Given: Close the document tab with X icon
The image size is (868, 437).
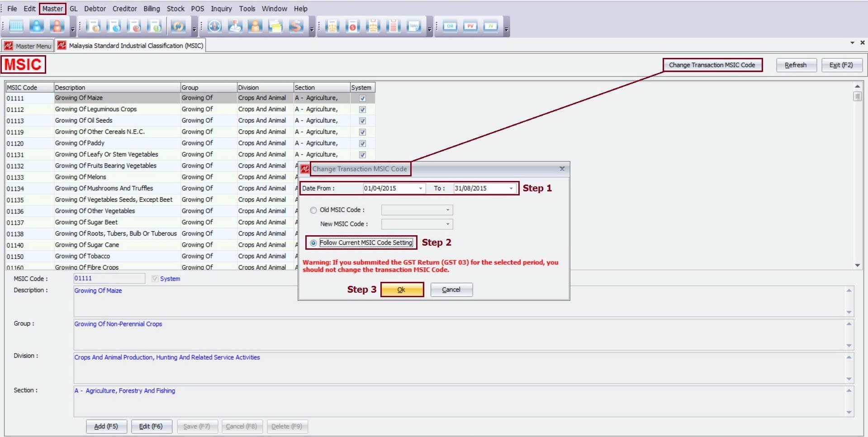Looking at the screenshot, I should (862, 43).
